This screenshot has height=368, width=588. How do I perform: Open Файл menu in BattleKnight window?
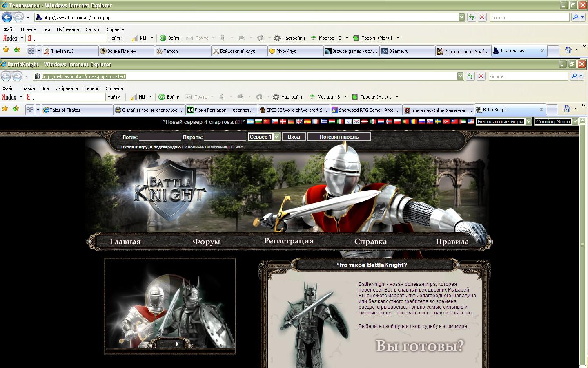(8, 88)
